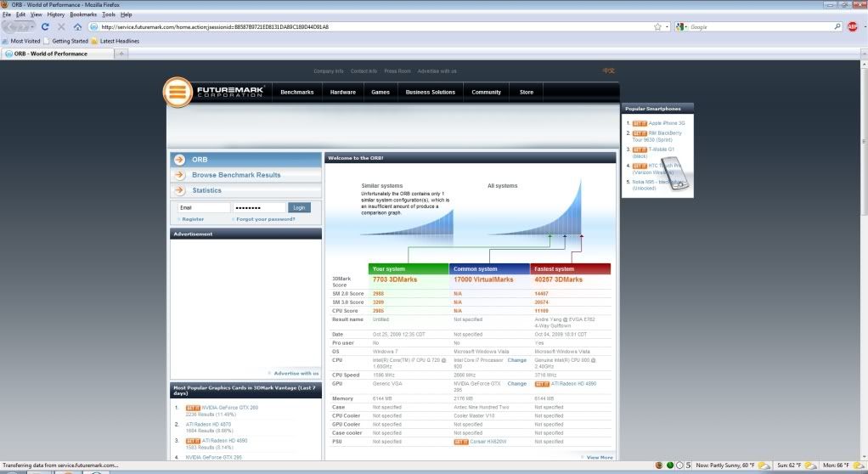Open Store in the site navigation
The image size is (868, 474).
tap(527, 93)
